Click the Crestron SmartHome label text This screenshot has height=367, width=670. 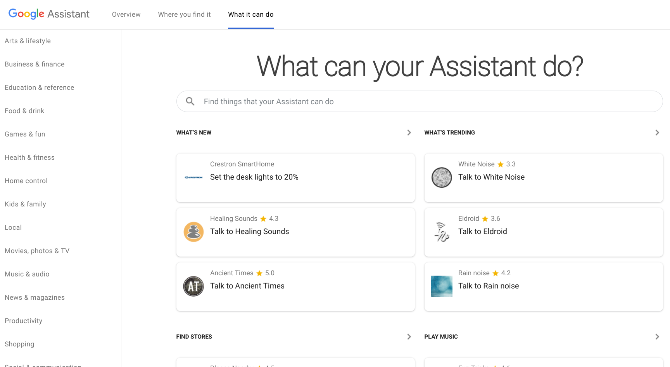(242, 164)
